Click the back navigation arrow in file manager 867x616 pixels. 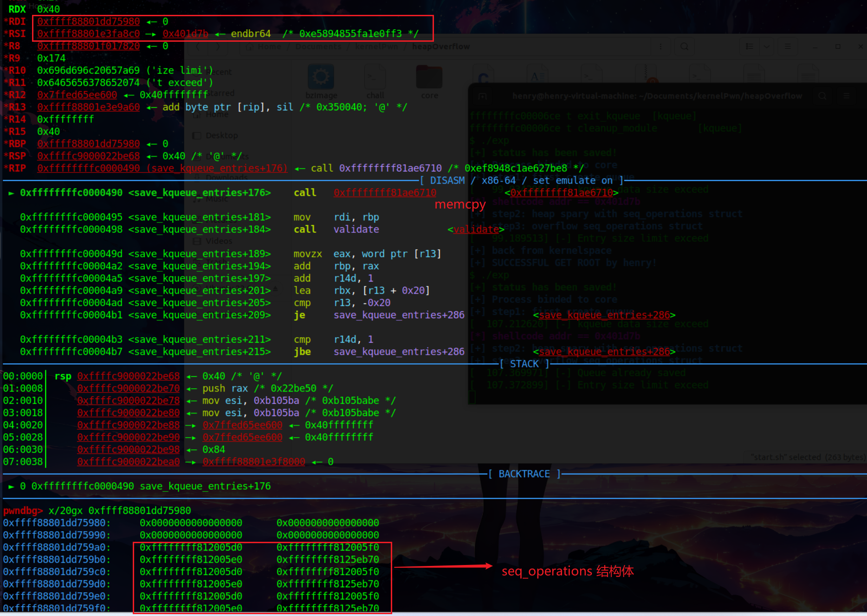[x=199, y=46]
